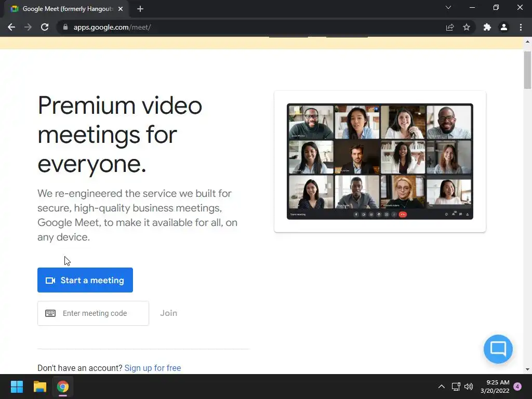
Task: Restore down the Chrome window
Action: point(496,7)
